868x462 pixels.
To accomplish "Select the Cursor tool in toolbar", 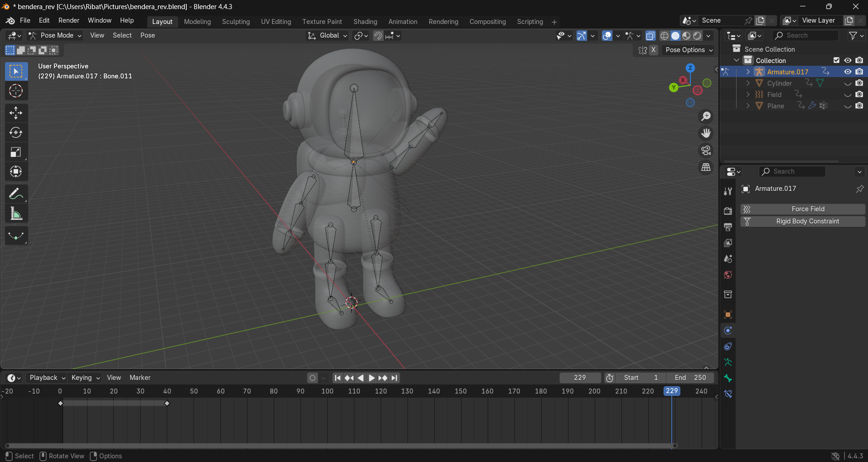I will coord(16,91).
